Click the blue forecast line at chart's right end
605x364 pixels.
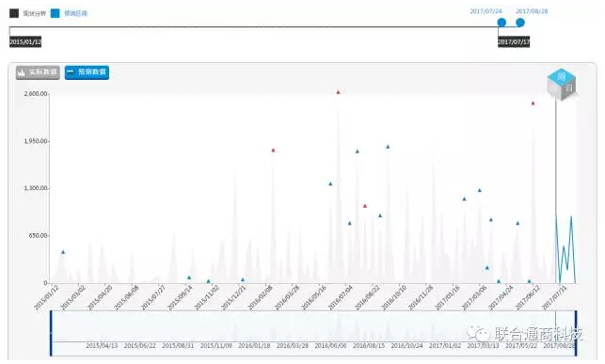point(565,250)
